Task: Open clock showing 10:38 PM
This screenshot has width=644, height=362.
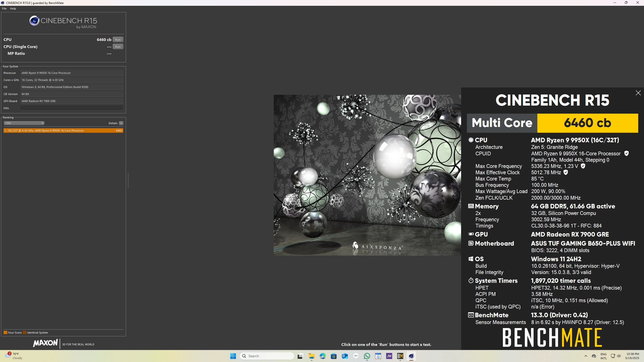Action: [632, 356]
